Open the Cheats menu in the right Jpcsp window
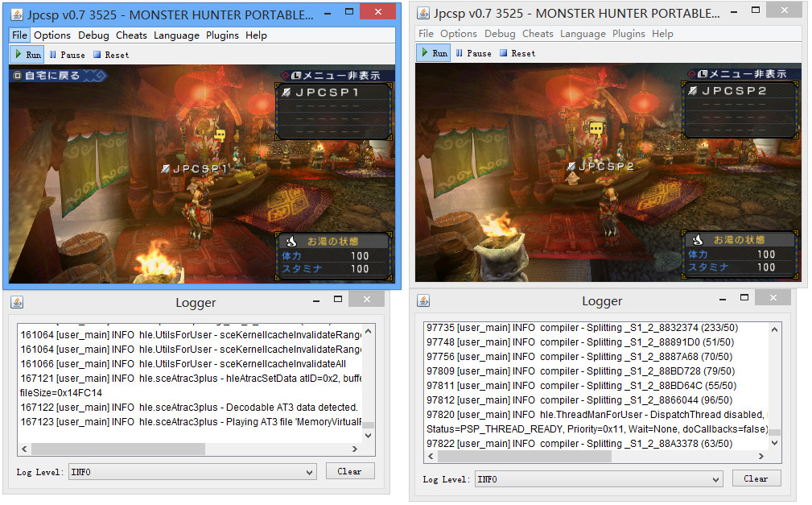Viewport: 812px width, 505px height. (x=538, y=34)
